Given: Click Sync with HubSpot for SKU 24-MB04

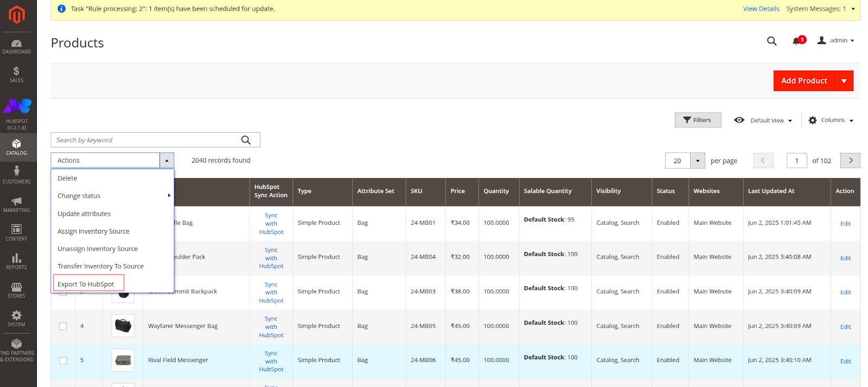Looking at the screenshot, I should pyautogui.click(x=271, y=258).
